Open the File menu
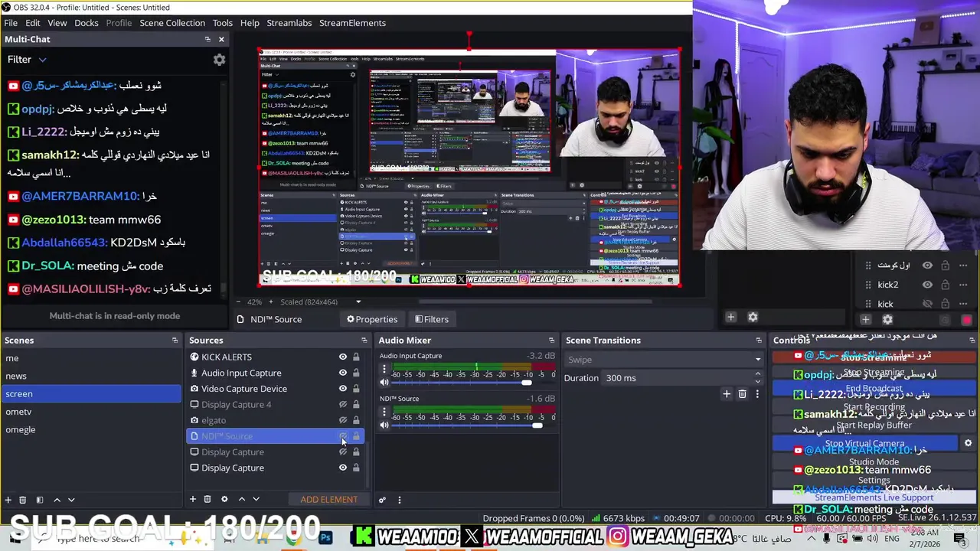 point(11,23)
